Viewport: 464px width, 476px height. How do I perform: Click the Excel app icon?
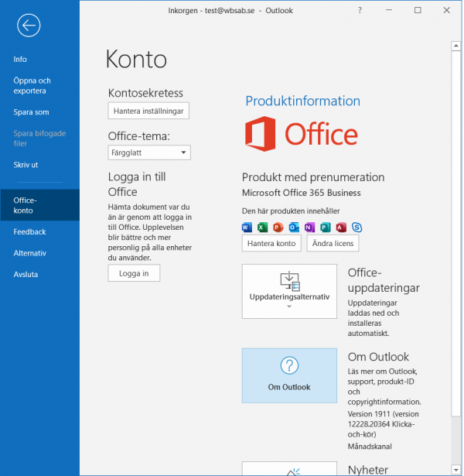tap(262, 228)
